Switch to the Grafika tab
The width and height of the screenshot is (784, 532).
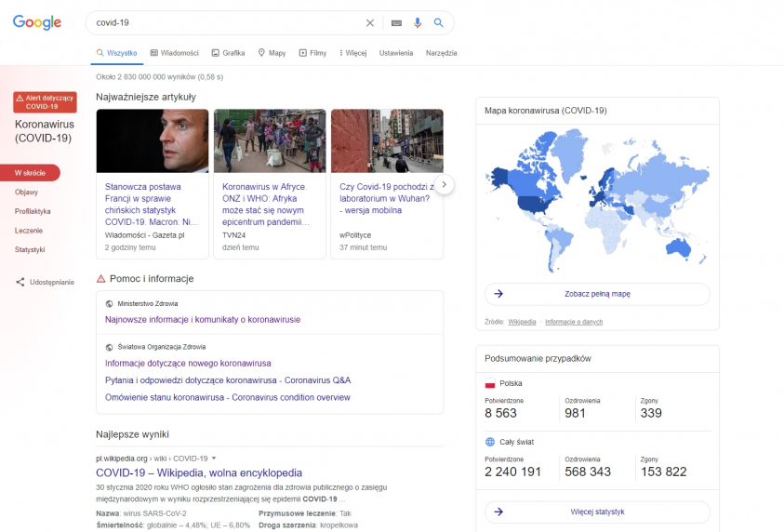coord(228,53)
